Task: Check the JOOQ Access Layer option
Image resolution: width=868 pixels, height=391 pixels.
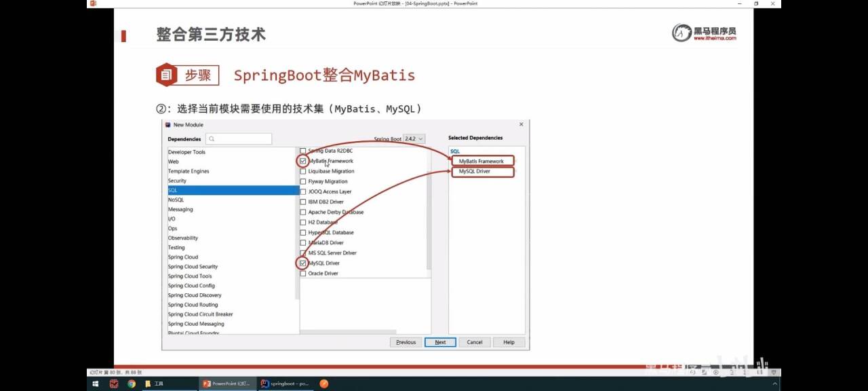Action: [303, 191]
